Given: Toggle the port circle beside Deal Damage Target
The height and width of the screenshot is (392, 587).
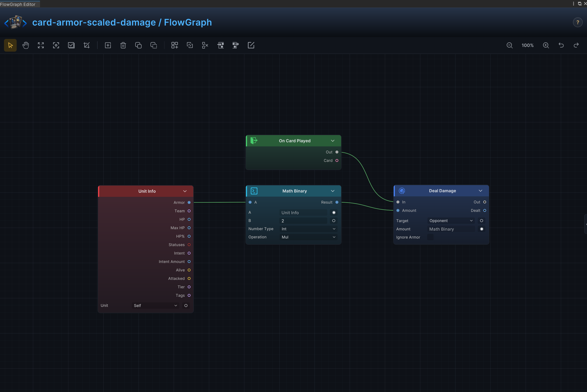Looking at the screenshot, I should (x=481, y=221).
